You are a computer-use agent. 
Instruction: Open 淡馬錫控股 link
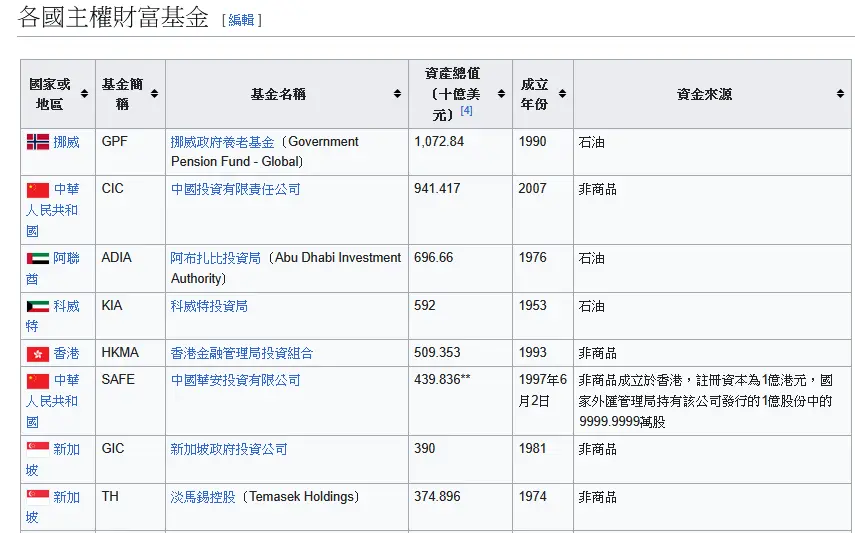(x=203, y=497)
